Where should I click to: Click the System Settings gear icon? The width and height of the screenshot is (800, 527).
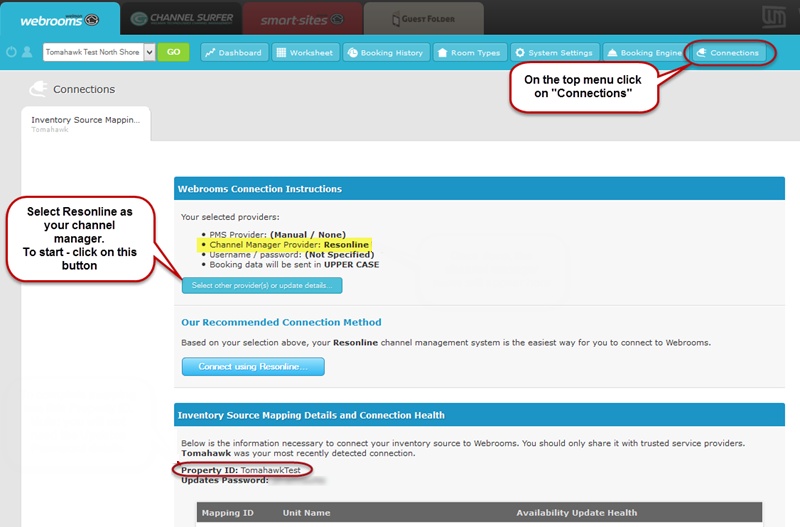click(520, 53)
